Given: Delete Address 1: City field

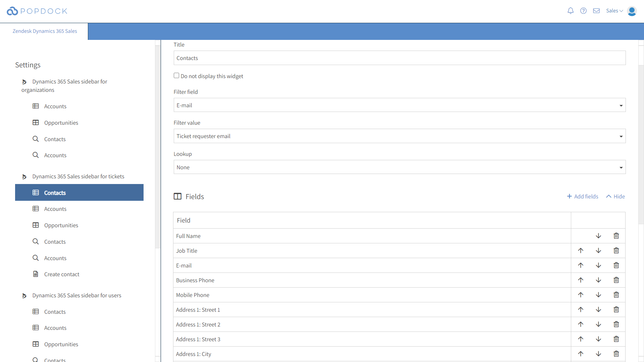Looking at the screenshot, I should (616, 354).
